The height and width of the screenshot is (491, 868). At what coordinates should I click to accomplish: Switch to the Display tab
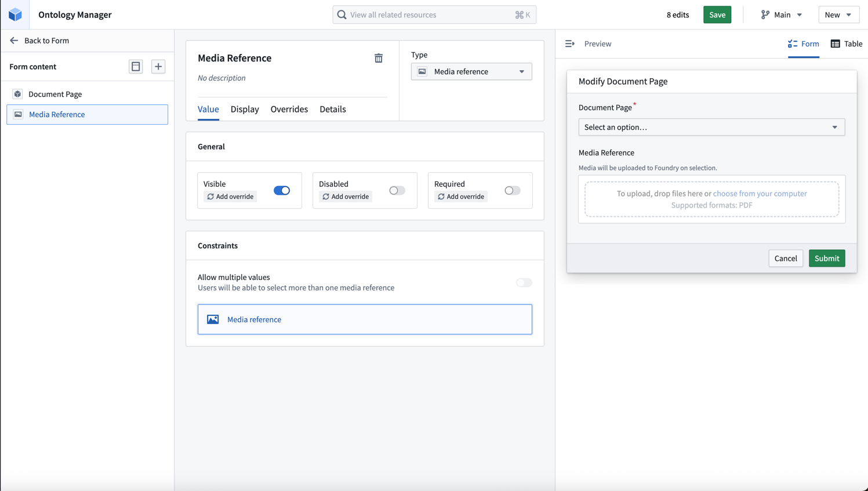(x=245, y=109)
